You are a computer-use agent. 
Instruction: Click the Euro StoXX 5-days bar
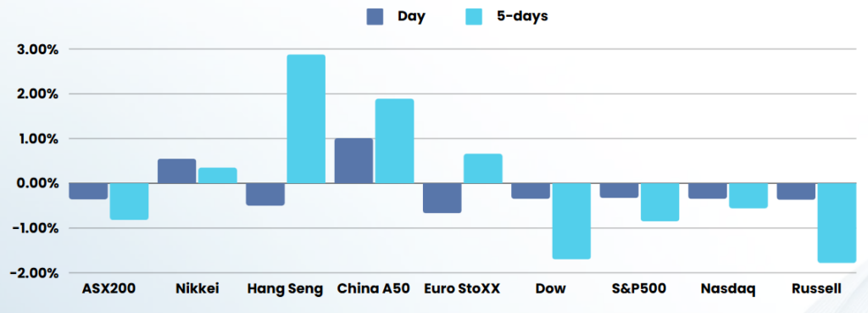point(482,169)
